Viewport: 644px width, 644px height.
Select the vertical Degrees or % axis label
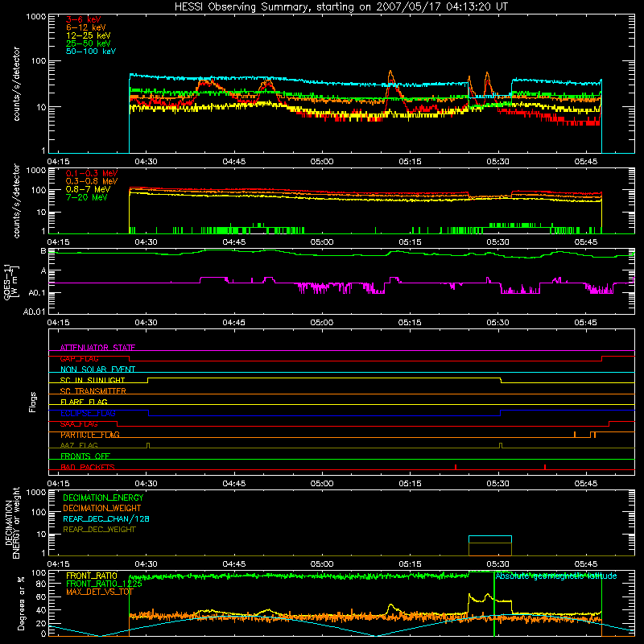(21, 603)
